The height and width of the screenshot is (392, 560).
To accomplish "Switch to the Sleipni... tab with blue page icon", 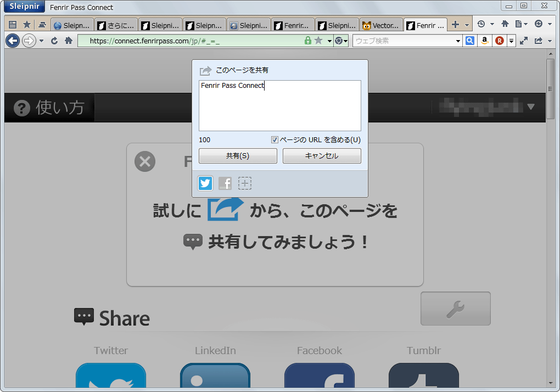I will coord(249,25).
